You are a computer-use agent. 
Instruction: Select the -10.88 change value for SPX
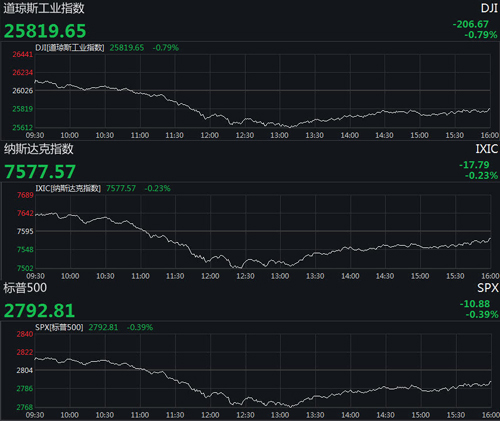[475, 304]
